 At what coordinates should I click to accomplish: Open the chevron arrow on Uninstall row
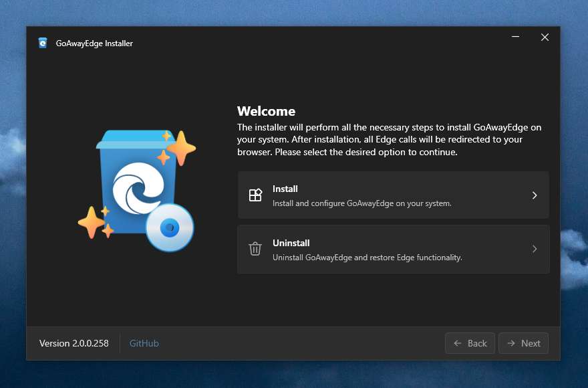click(535, 249)
